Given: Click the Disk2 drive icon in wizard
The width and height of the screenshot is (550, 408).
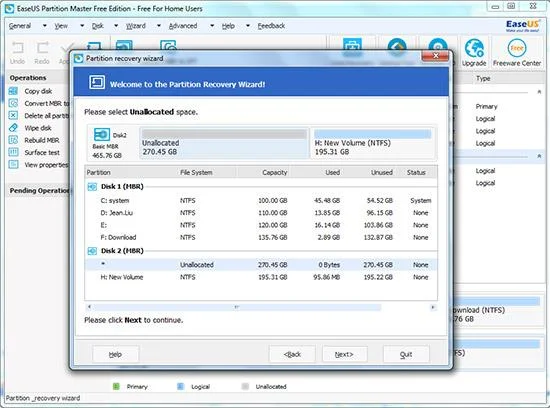Looking at the screenshot, I should click(x=102, y=135).
